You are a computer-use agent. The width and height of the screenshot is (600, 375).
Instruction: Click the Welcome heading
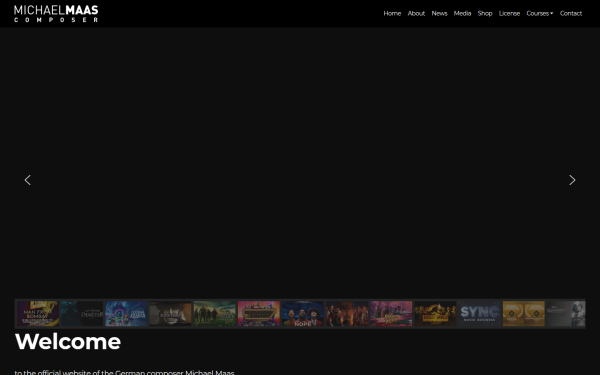[x=68, y=341]
